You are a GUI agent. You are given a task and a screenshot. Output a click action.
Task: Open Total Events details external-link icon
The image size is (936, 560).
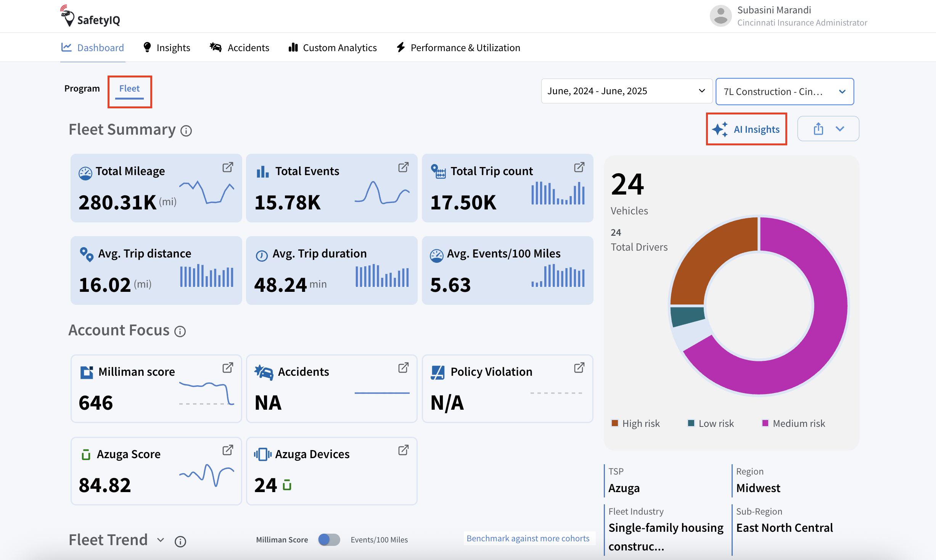coord(403,167)
